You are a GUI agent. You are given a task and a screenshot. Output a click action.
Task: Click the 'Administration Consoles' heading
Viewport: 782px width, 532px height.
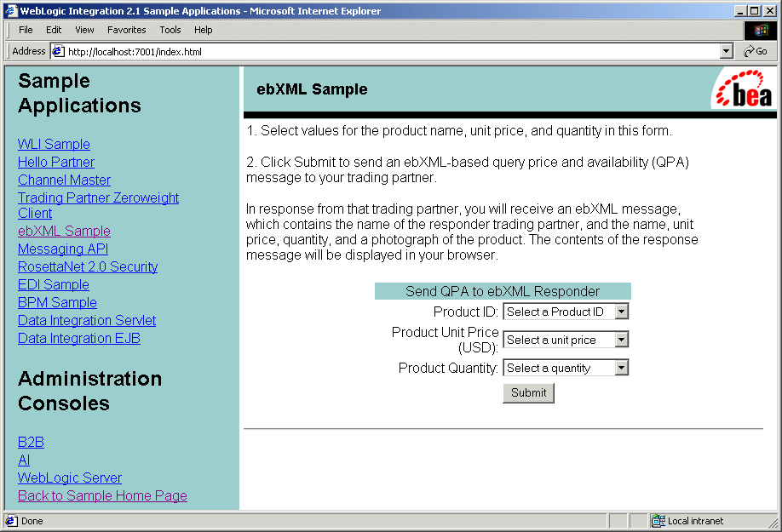pos(89,391)
